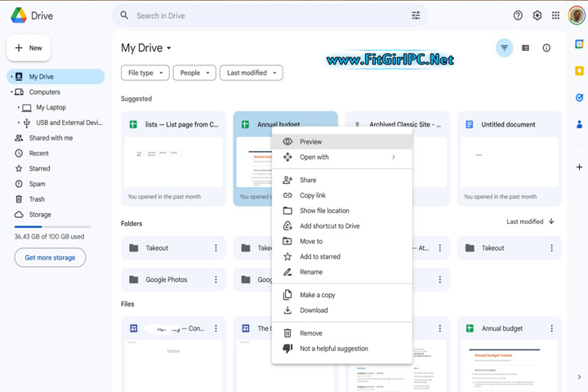Open Help question mark icon
588x392 pixels.
tap(518, 16)
